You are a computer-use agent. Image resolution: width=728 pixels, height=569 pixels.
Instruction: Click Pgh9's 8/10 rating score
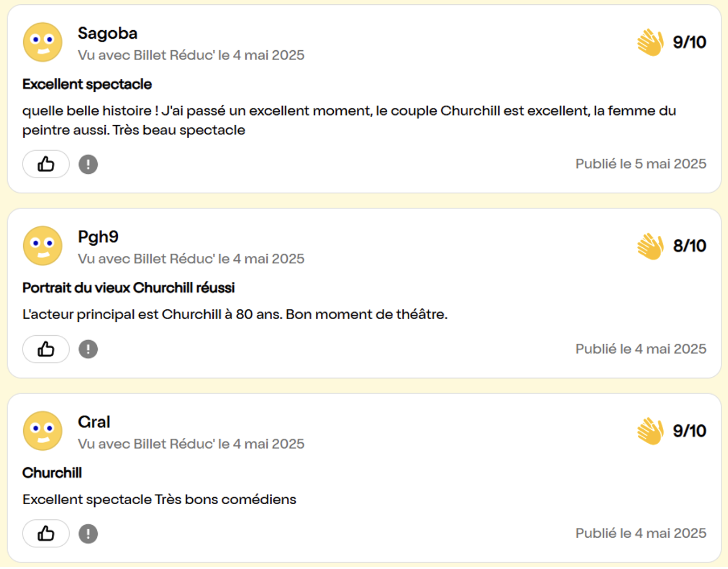(x=689, y=246)
